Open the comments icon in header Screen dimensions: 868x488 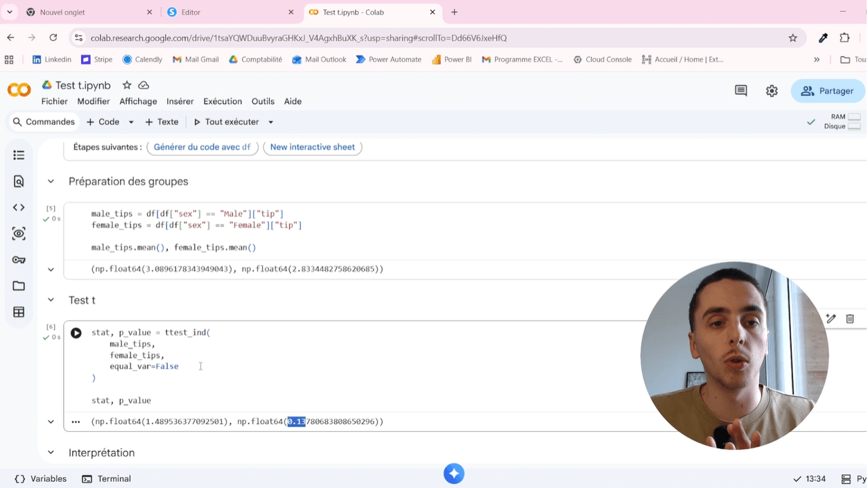click(x=741, y=91)
